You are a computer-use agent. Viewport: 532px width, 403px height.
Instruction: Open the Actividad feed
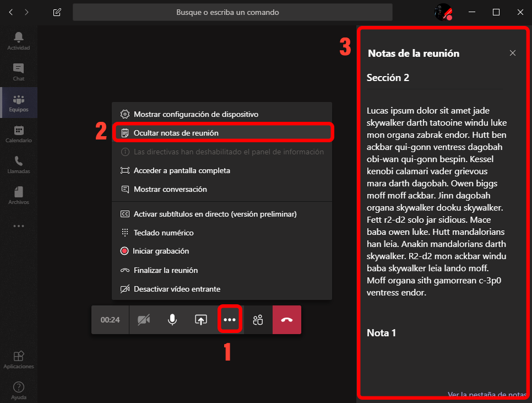19,41
